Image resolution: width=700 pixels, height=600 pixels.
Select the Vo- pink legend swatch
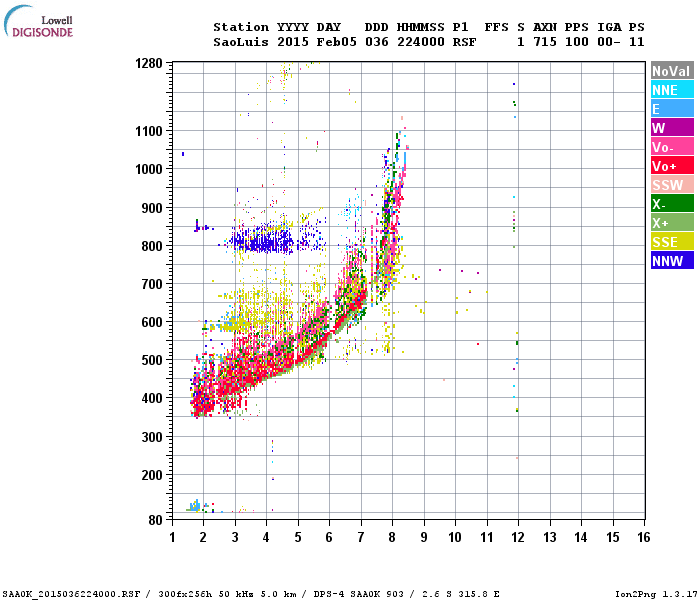(x=672, y=147)
